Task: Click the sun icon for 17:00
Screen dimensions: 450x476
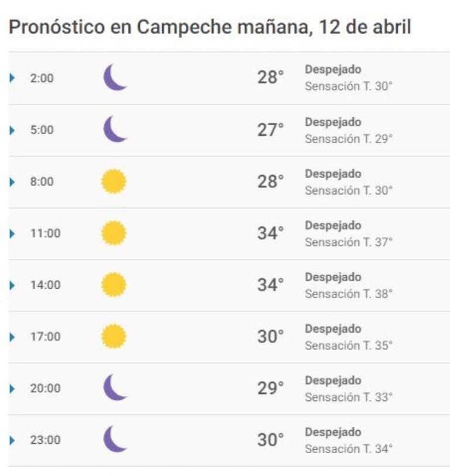Action: tap(114, 336)
